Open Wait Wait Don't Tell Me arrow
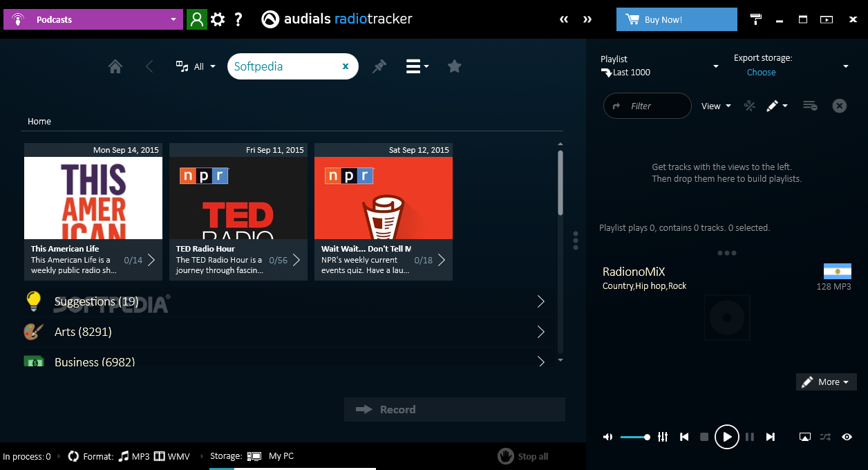 442,260
